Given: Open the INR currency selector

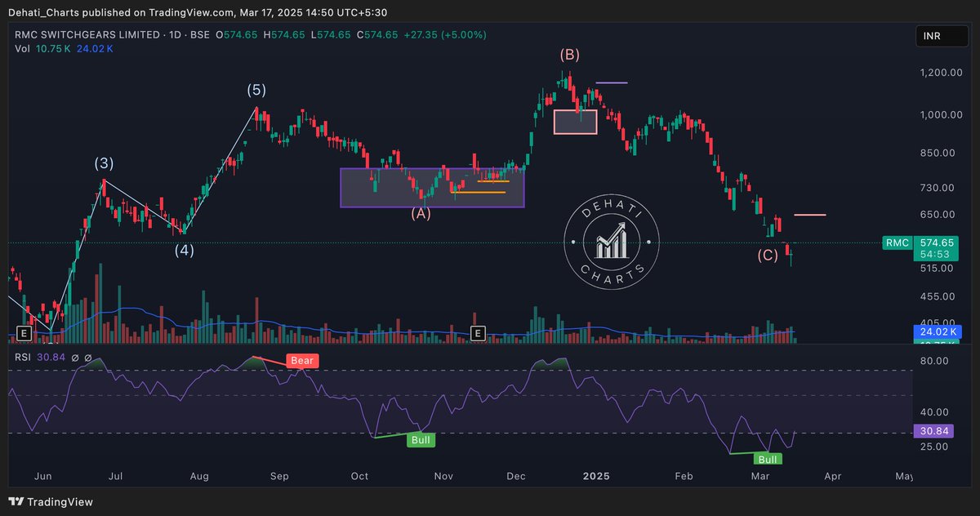Looking at the screenshot, I should pos(943,37).
